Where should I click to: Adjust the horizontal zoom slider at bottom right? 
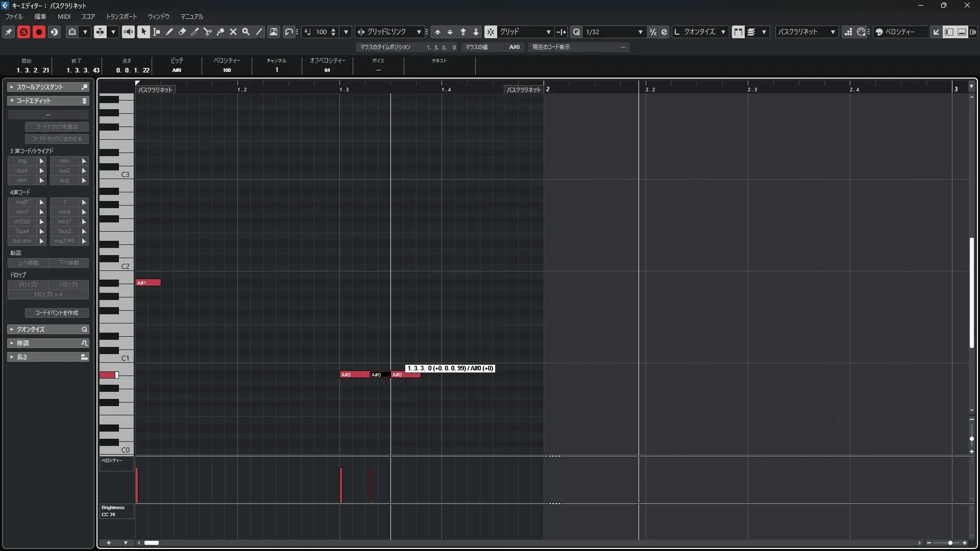click(950, 543)
